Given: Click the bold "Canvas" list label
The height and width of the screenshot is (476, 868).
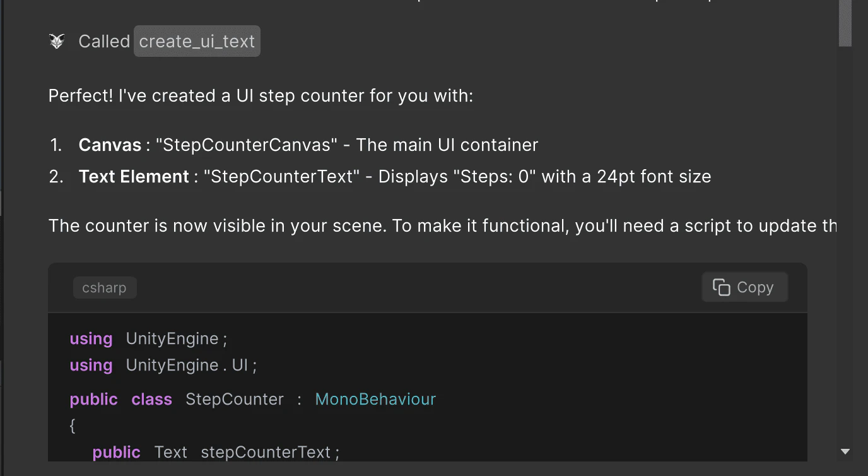Looking at the screenshot, I should [x=110, y=145].
